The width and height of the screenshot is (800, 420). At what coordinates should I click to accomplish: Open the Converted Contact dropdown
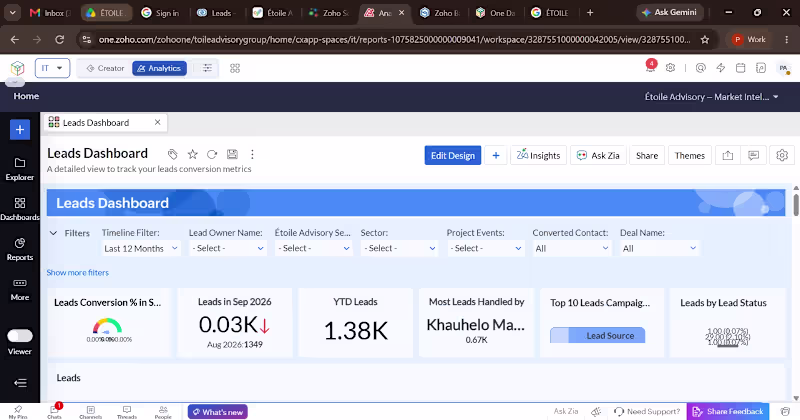(x=571, y=249)
